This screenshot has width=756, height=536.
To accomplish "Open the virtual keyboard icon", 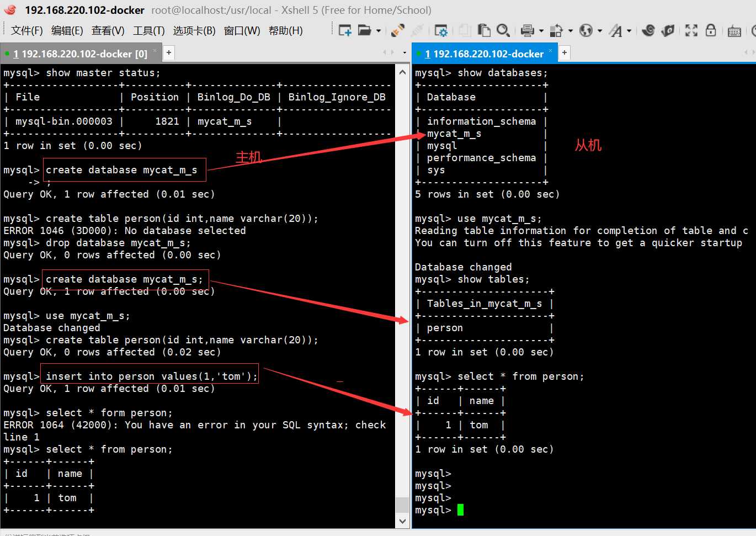I will coord(734,31).
